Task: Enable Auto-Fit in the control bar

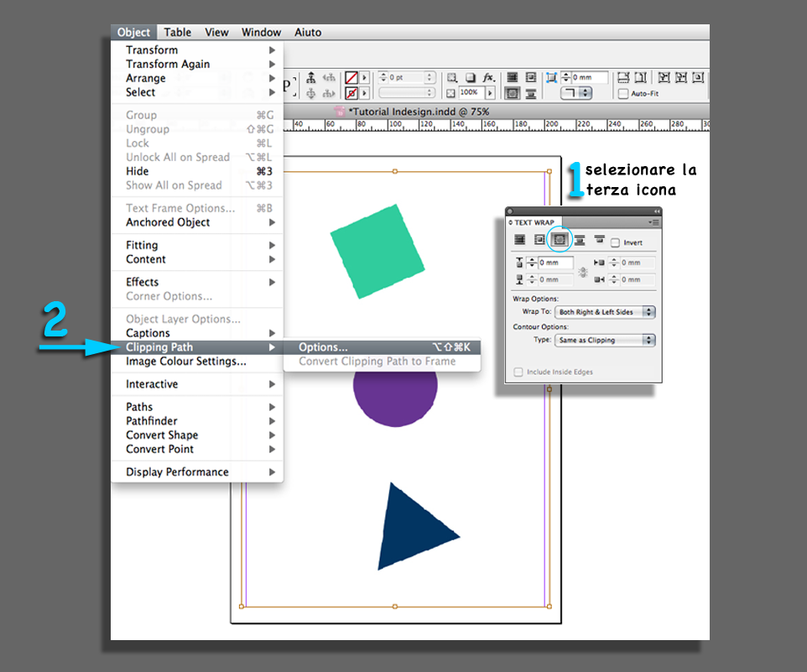Action: pos(625,95)
